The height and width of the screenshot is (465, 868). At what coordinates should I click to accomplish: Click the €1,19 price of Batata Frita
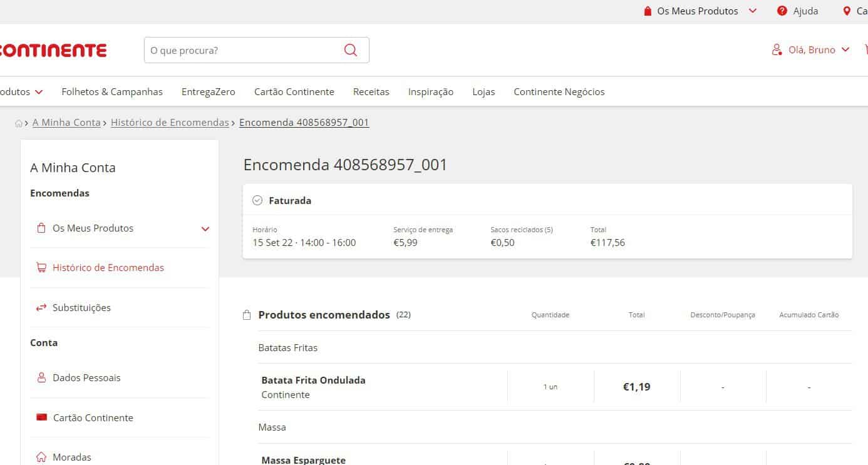pos(636,387)
